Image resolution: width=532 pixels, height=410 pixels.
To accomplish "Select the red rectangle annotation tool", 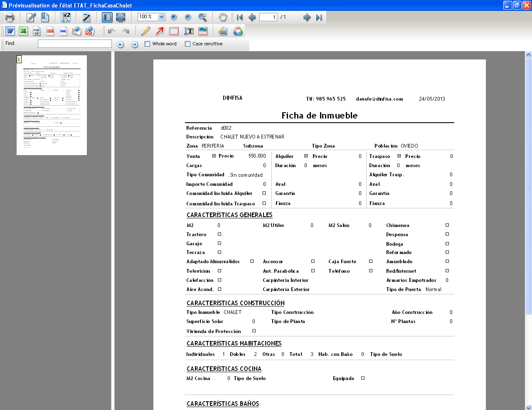I will click(174, 31).
